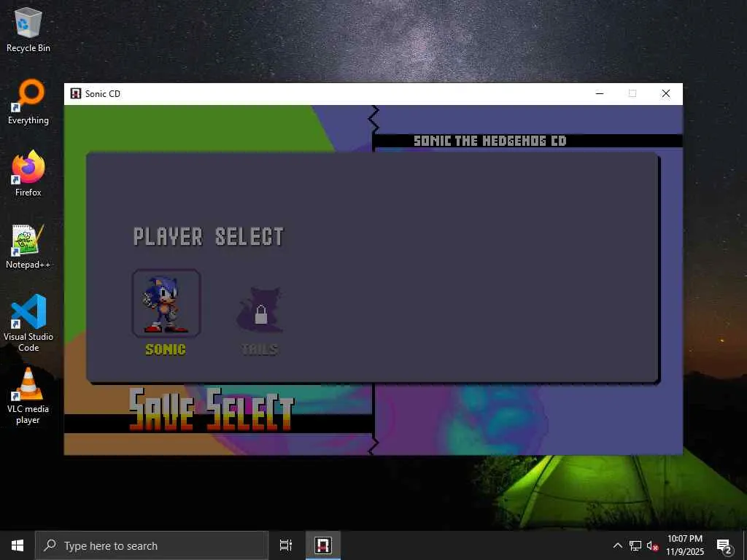Click the Sonic CD taskbar icon
The image size is (747, 560).
pyautogui.click(x=323, y=545)
